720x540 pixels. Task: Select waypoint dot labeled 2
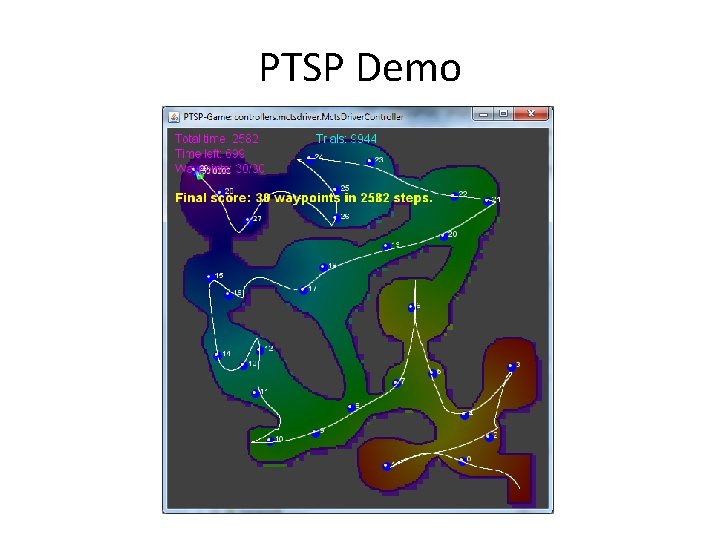point(489,437)
